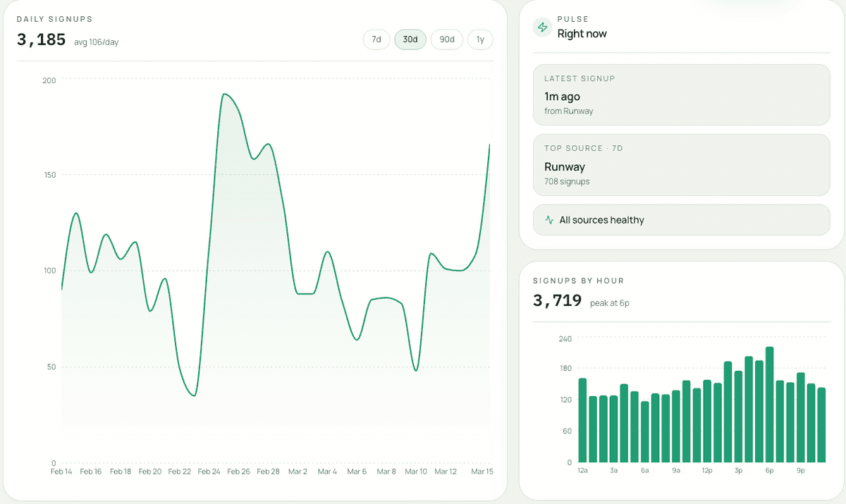Set the chart range to 1y
This screenshot has width=846, height=504.
pyautogui.click(x=480, y=39)
